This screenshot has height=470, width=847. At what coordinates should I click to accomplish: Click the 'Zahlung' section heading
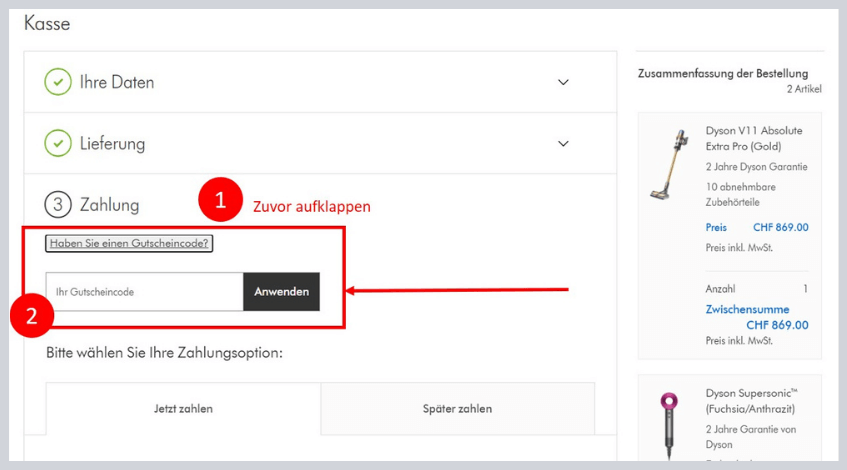[110, 205]
